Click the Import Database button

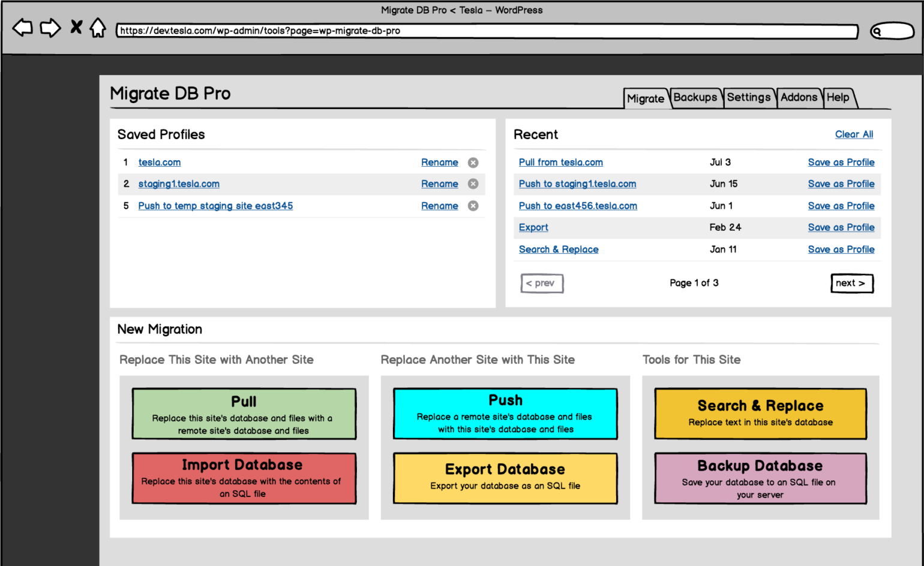click(244, 478)
